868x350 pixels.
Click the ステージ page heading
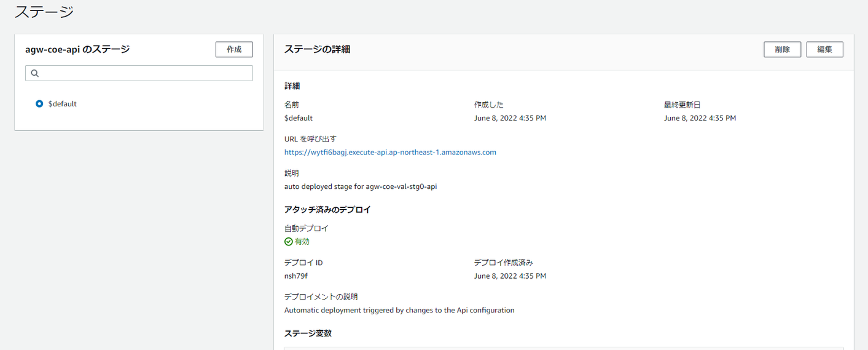pos(44,12)
